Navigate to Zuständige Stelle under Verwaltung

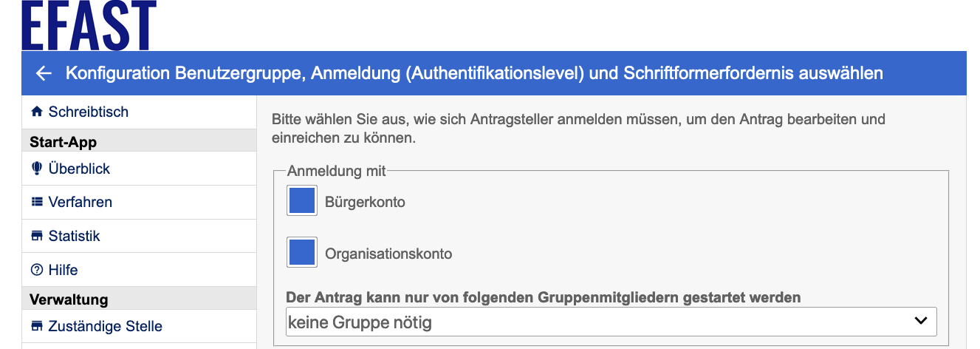pos(105,326)
